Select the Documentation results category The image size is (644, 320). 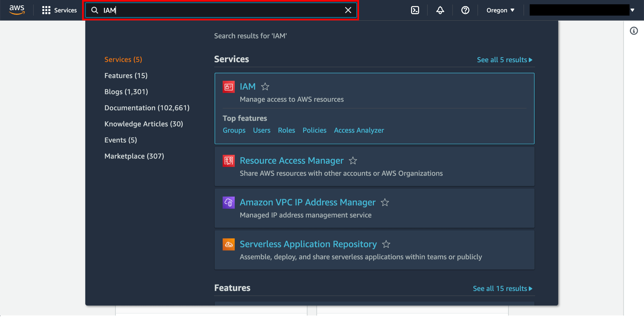tap(147, 108)
